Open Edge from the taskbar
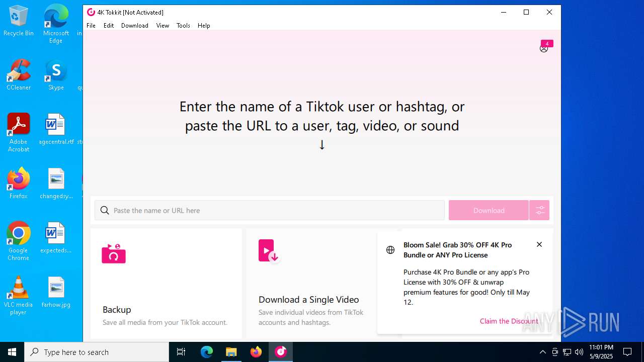 207,352
